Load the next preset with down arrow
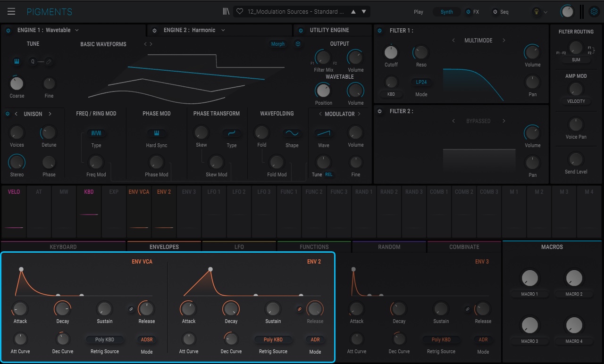Viewport: 604px width, 364px height. [x=364, y=12]
